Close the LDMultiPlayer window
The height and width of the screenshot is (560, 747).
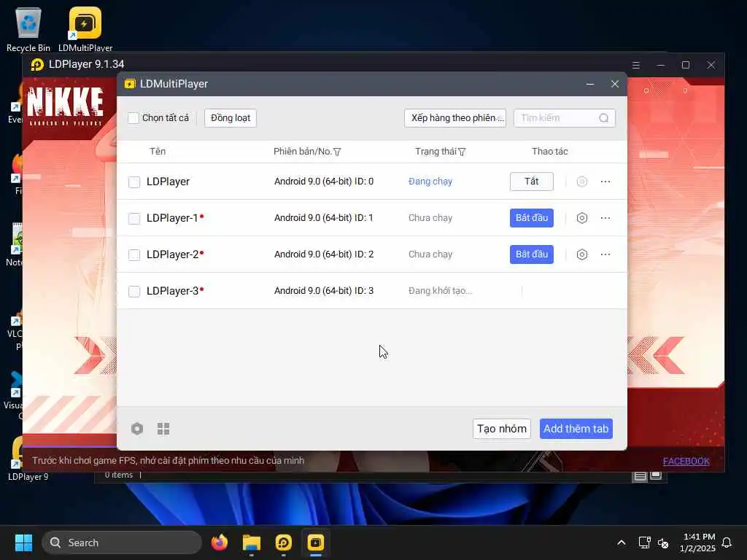[615, 84]
